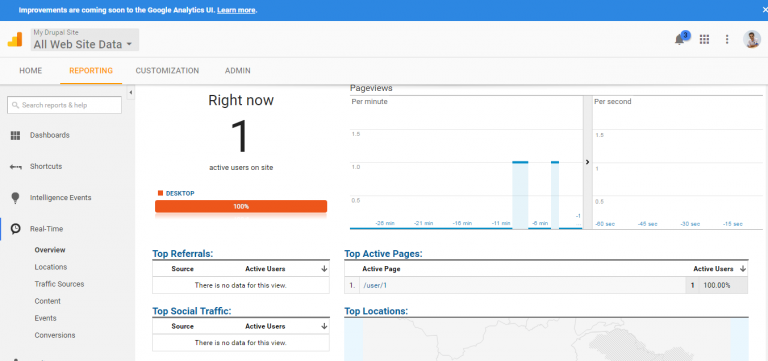
Task: Click Source header in Top Referrals
Action: click(183, 269)
